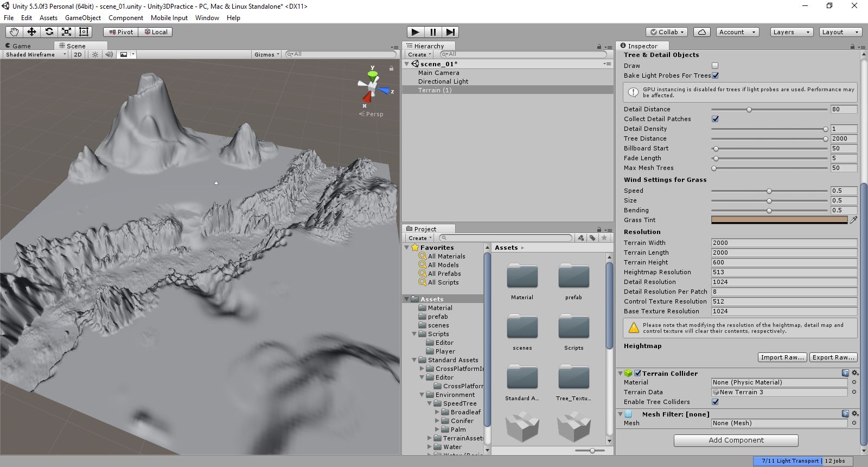This screenshot has height=467, width=868.
Task: Open the Component menu
Action: [x=126, y=18]
